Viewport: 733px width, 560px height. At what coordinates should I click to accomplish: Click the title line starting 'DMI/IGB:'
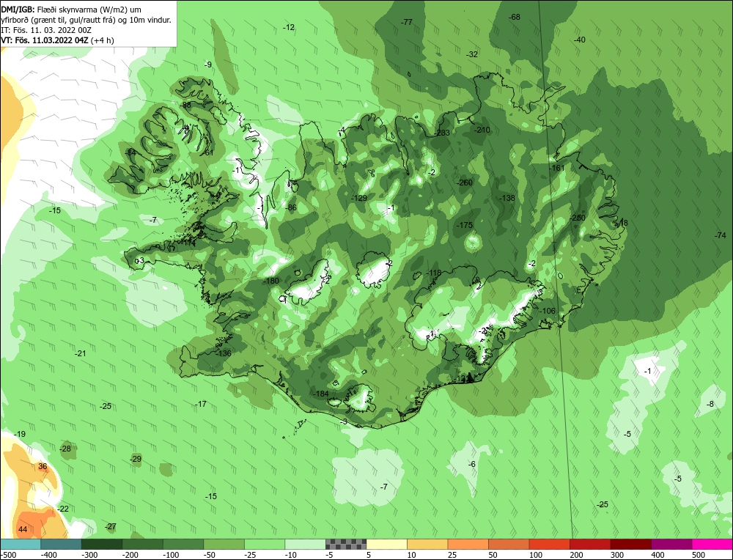(72, 10)
